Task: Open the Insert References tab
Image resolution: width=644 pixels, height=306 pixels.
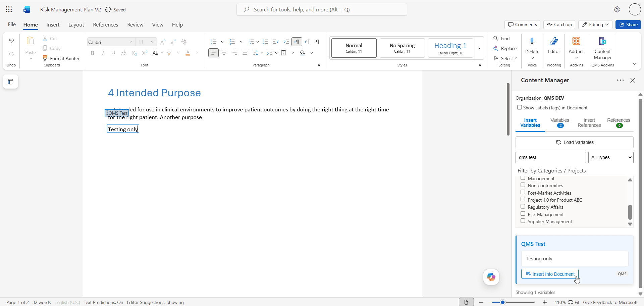Action: pos(589,122)
